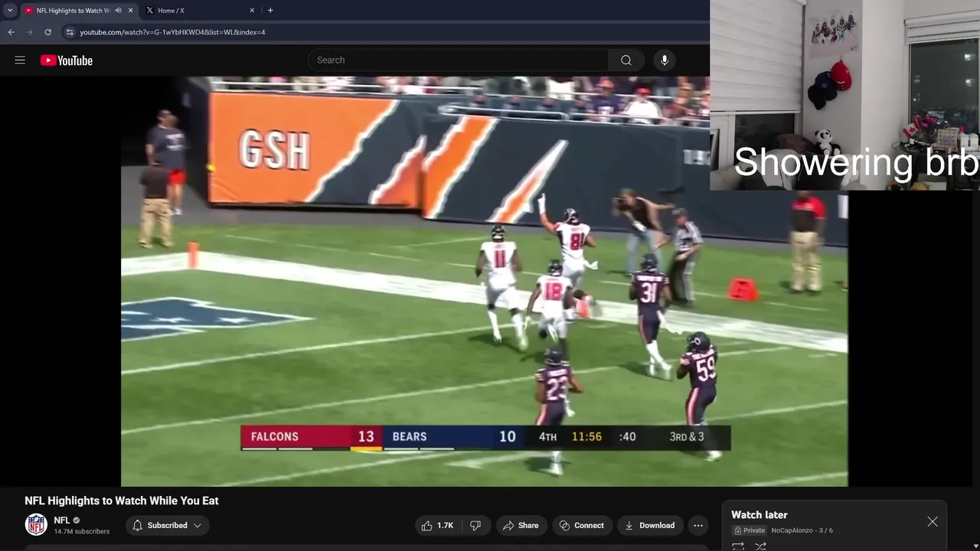
Task: Focus the YouTube Search field
Action: click(459, 60)
